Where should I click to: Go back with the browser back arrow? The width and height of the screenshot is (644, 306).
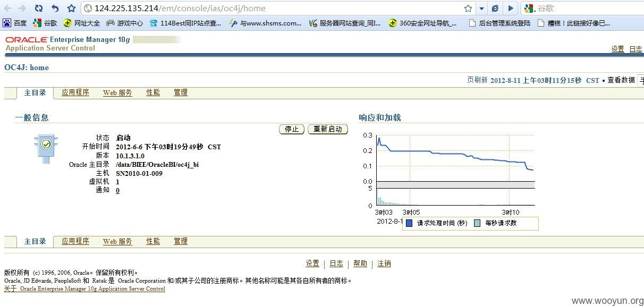[x=7, y=8]
